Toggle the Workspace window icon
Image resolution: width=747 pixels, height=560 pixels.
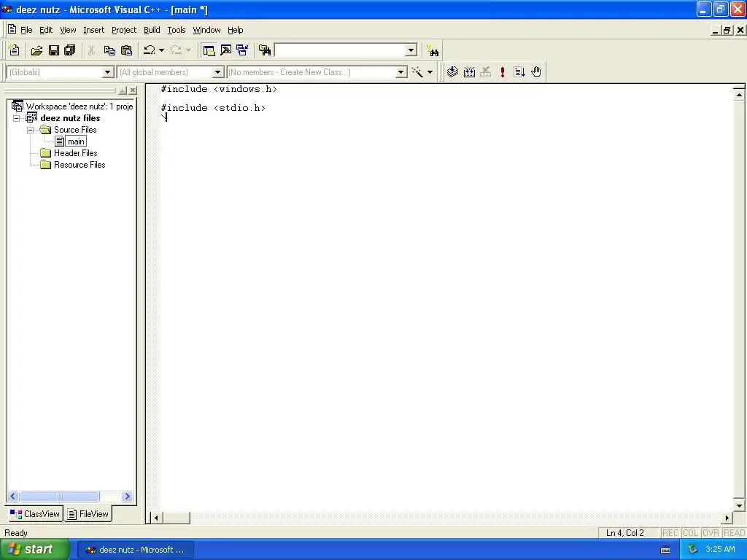(209, 50)
